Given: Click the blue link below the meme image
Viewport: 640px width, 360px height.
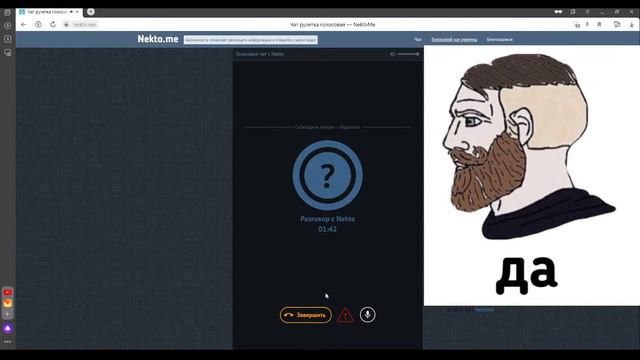Looking at the screenshot, I should (484, 310).
